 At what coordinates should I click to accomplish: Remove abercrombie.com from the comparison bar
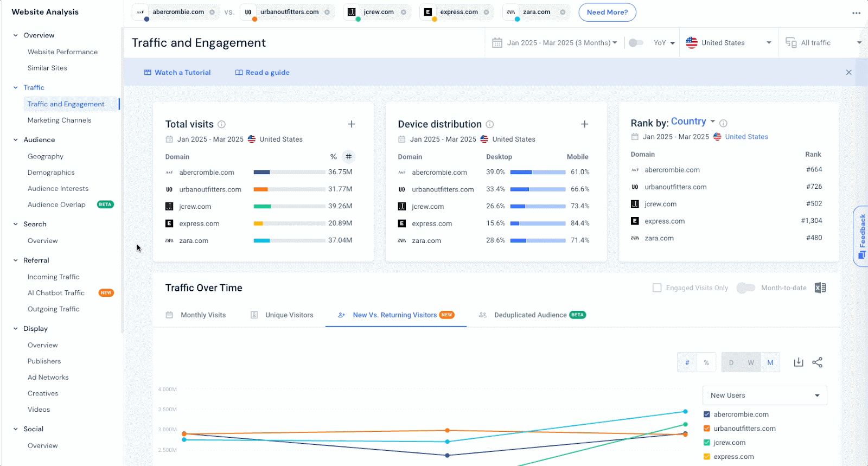tap(212, 12)
